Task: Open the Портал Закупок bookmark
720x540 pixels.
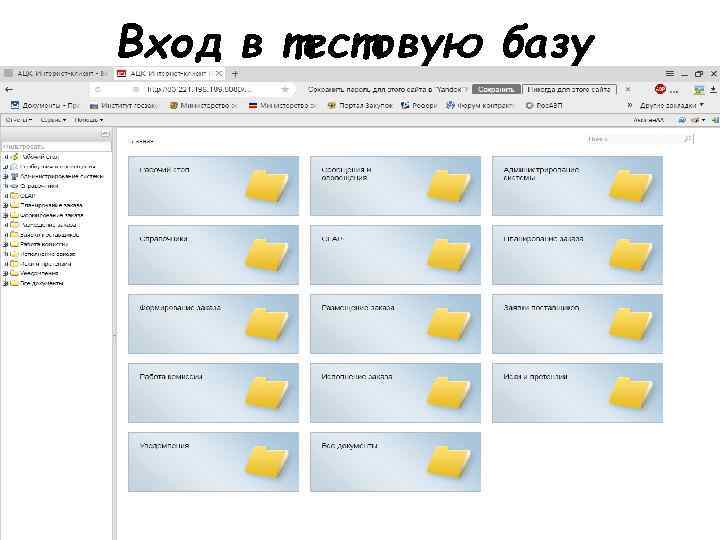Action: [x=360, y=105]
